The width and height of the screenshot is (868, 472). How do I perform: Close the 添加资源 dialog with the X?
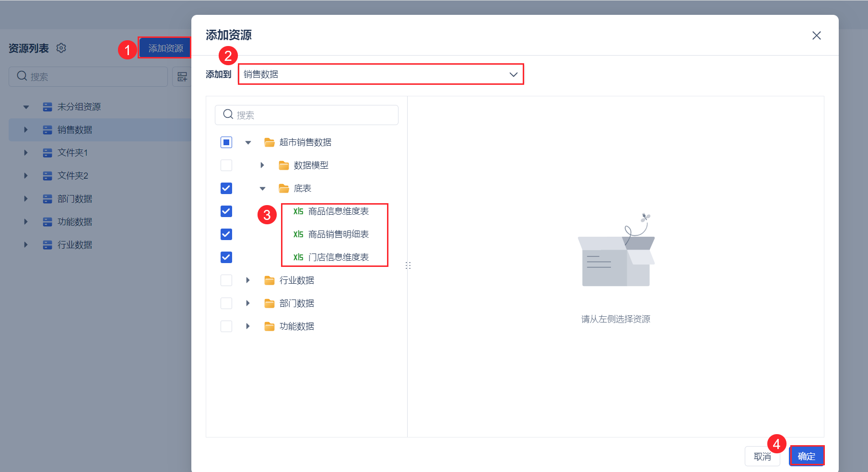pyautogui.click(x=817, y=35)
